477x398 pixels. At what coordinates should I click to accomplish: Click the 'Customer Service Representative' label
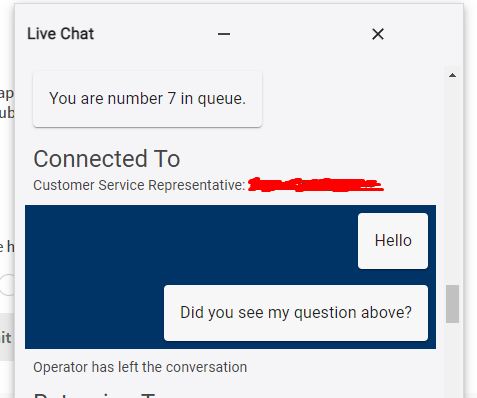pyautogui.click(x=139, y=185)
